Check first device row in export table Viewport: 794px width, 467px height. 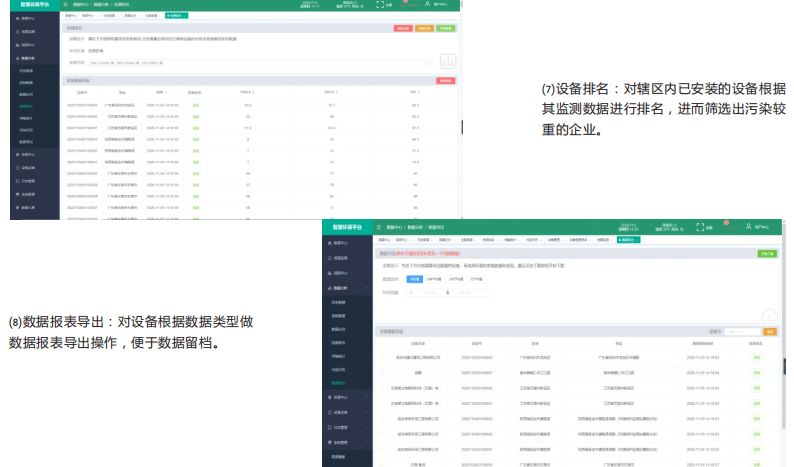pos(381,355)
